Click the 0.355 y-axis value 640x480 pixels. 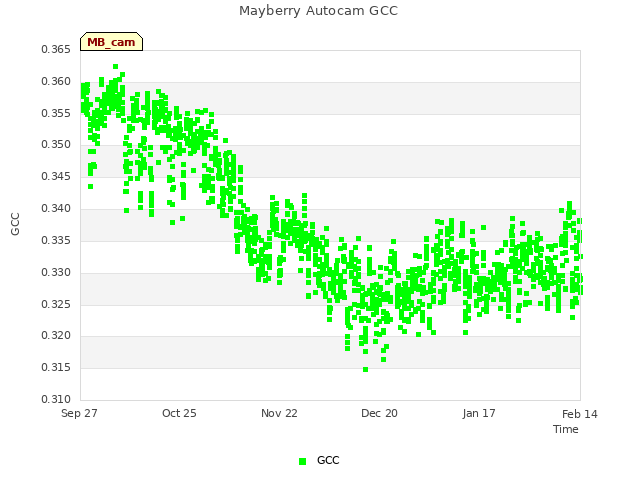click(56, 113)
